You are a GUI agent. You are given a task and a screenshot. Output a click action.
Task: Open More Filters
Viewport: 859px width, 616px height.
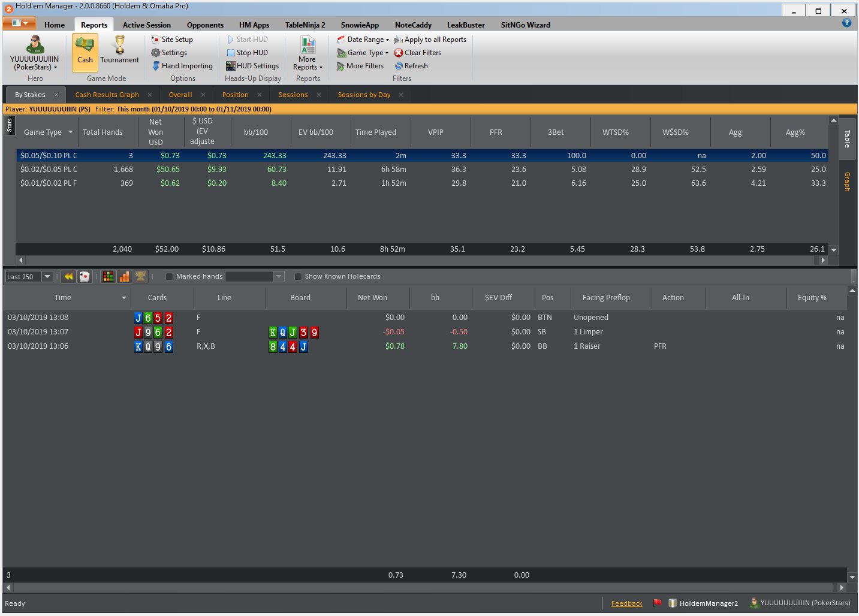click(360, 66)
